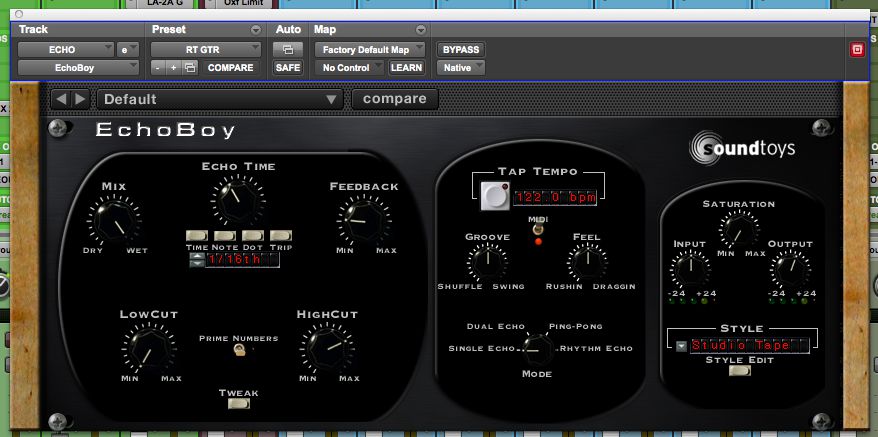878x437 pixels.
Task: Click the previous preset arrow
Action: [61, 99]
